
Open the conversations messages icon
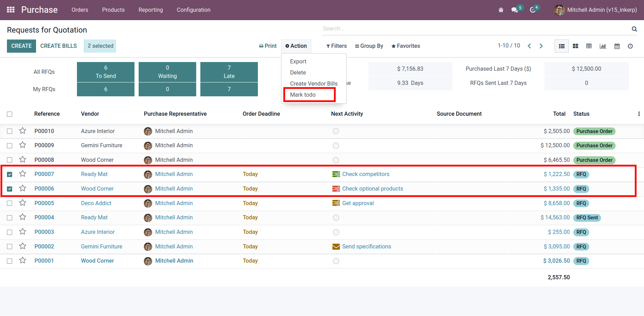click(x=515, y=10)
